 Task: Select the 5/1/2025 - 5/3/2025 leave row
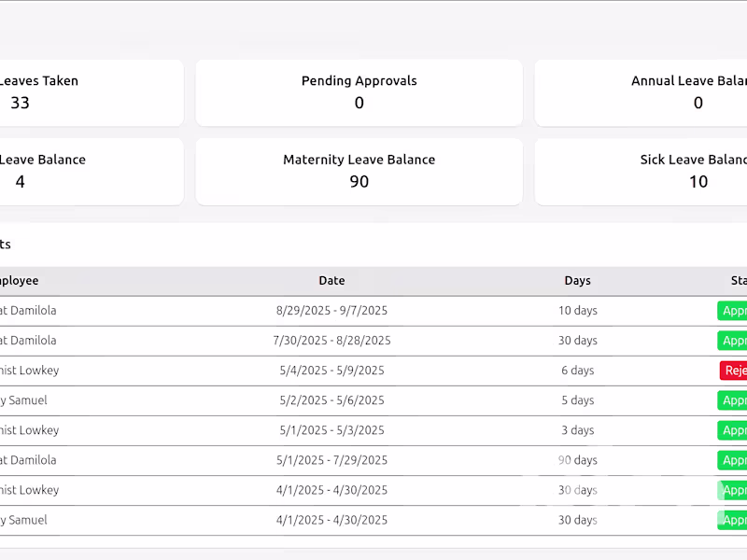point(331,430)
